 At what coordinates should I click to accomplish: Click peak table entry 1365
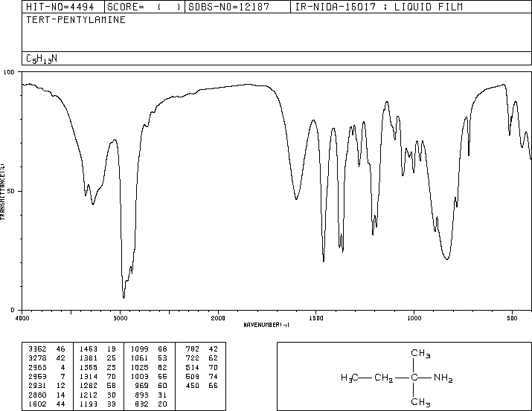pyautogui.click(x=89, y=367)
